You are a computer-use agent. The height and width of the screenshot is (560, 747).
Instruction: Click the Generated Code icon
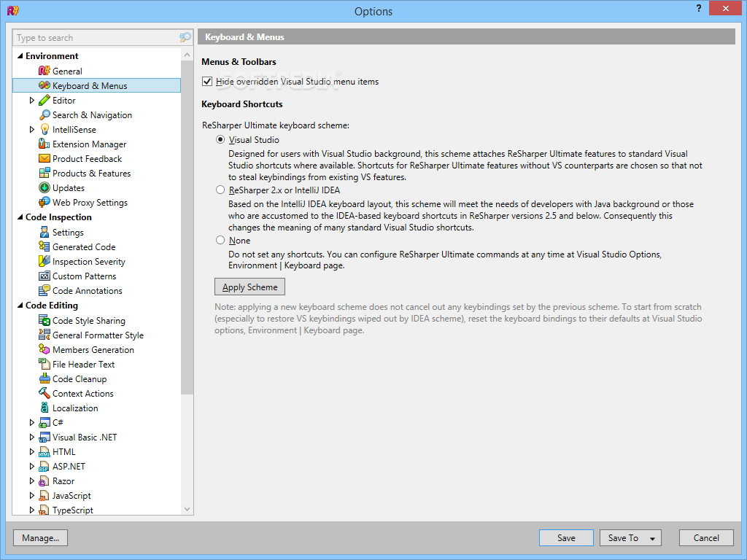click(x=44, y=246)
